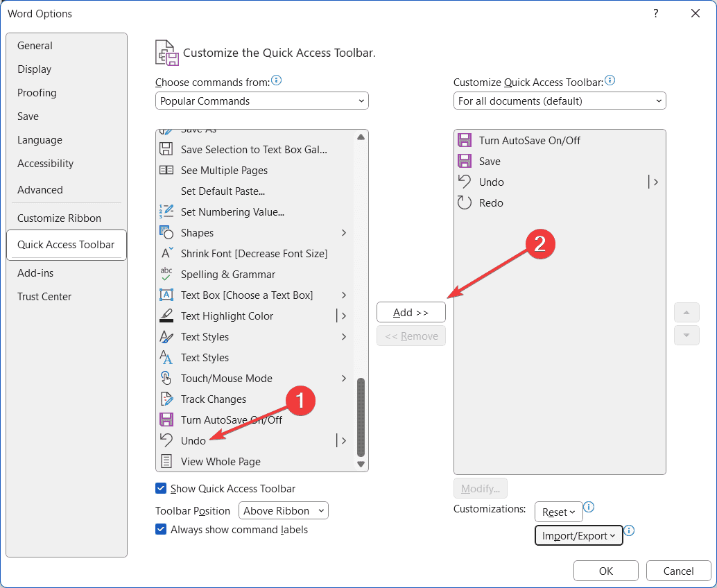Viewport: 717px width, 588px height.
Task: Open the Popular Commands dropdown
Action: pyautogui.click(x=262, y=101)
